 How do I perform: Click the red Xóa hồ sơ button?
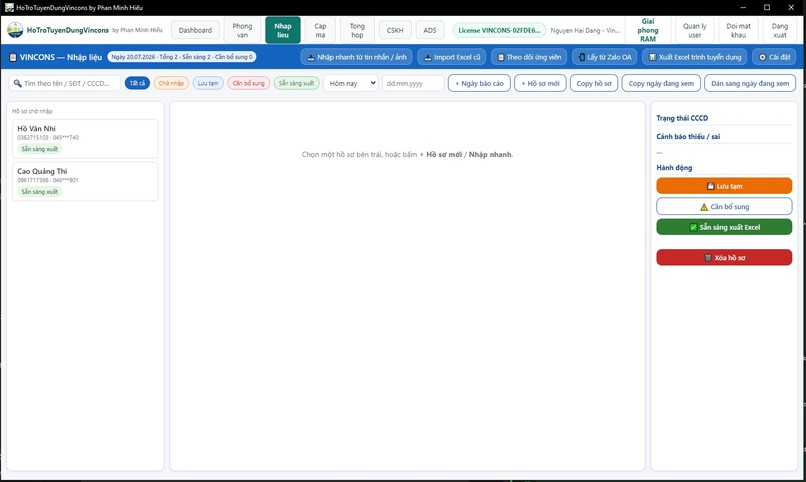tap(724, 257)
